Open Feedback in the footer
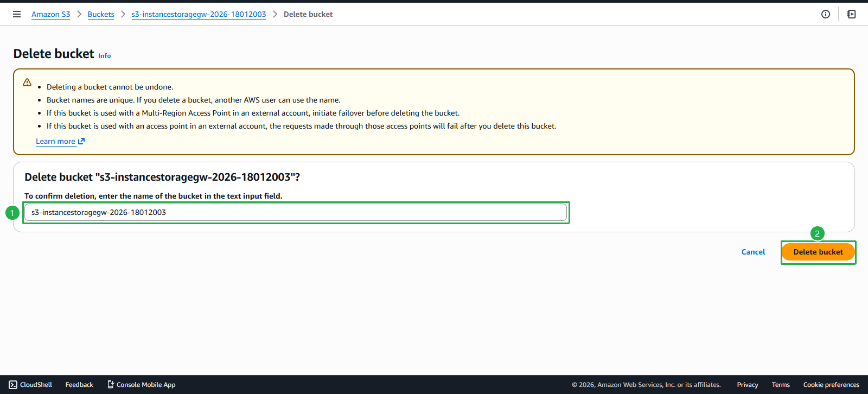The width and height of the screenshot is (868, 394). point(79,385)
